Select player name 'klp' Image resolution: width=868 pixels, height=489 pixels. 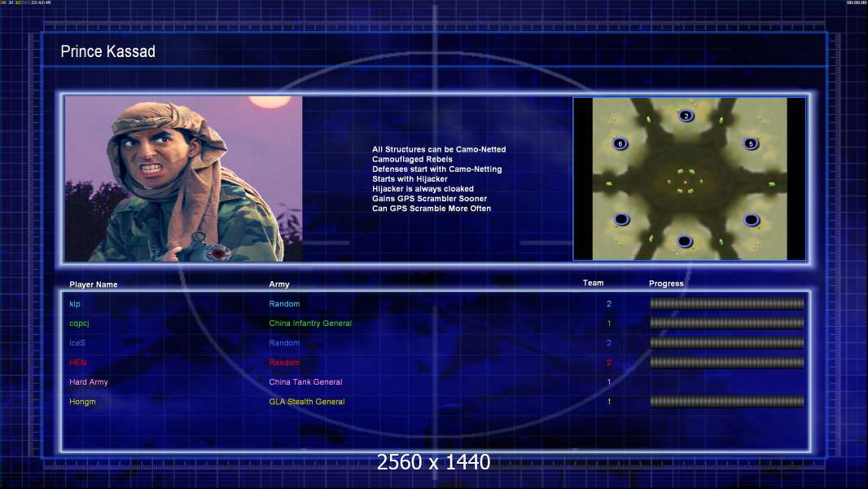pos(75,304)
